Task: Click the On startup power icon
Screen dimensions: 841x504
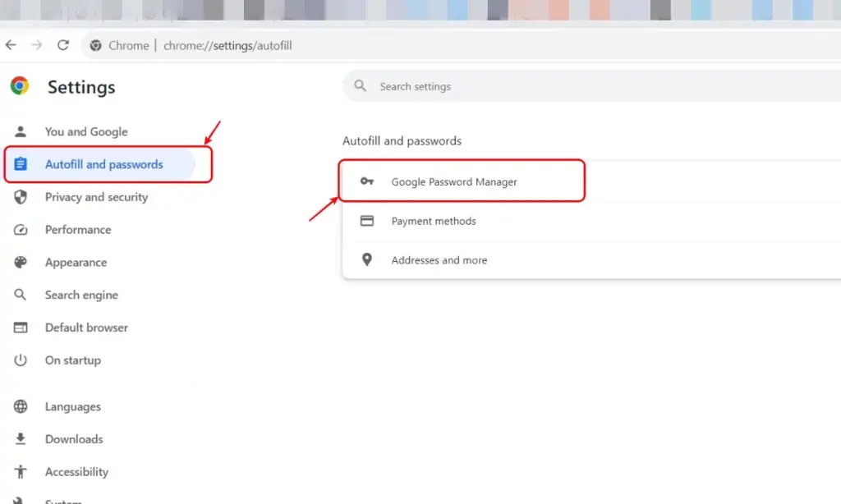Action: click(20, 360)
